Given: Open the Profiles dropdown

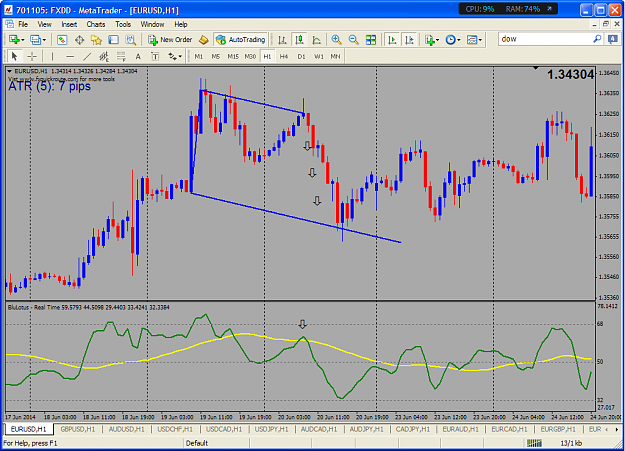Looking at the screenshot, I should pos(38,39).
